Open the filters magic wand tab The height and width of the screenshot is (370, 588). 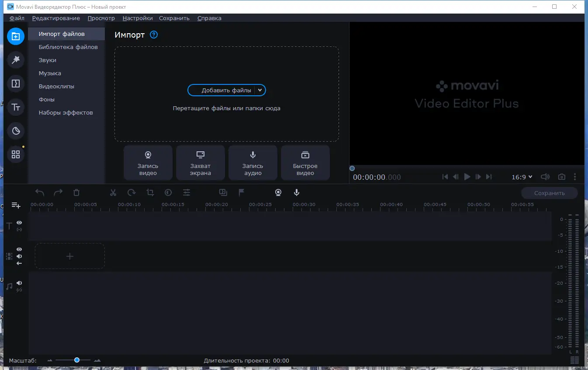coord(16,60)
